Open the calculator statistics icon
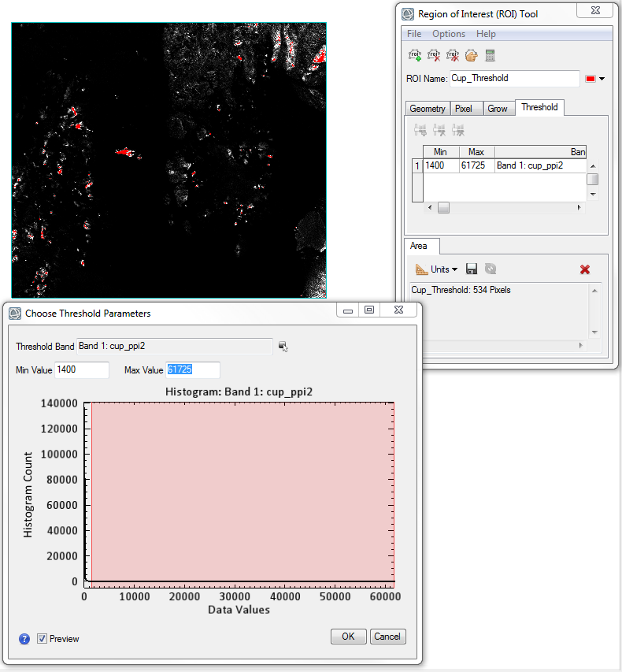 tap(490, 55)
